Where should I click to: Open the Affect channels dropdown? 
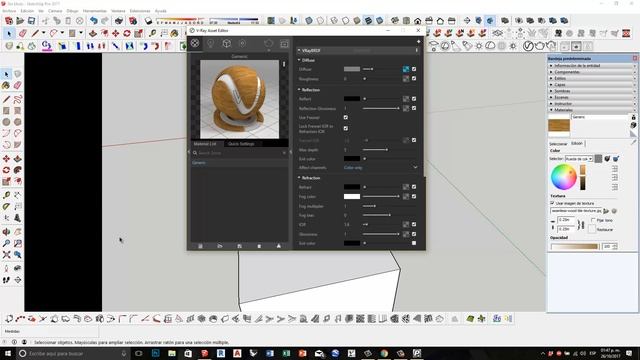(x=380, y=167)
